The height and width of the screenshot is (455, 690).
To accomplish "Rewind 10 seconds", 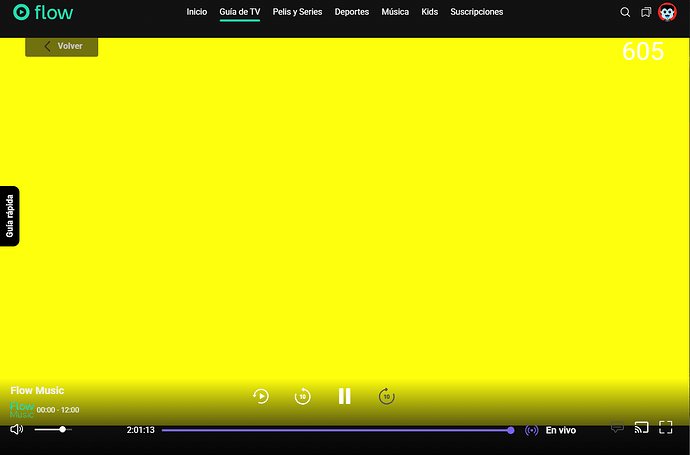I will [x=302, y=396].
